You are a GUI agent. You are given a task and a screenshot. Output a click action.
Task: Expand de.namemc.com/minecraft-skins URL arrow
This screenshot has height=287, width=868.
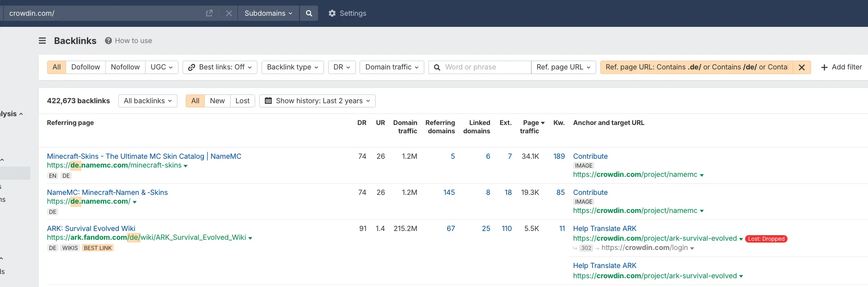(x=186, y=166)
